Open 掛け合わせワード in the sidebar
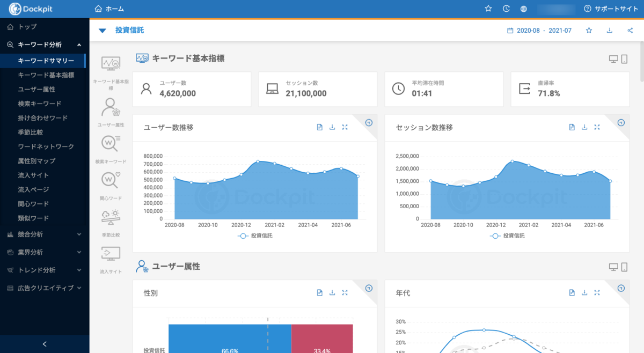The image size is (644, 353). [42, 118]
